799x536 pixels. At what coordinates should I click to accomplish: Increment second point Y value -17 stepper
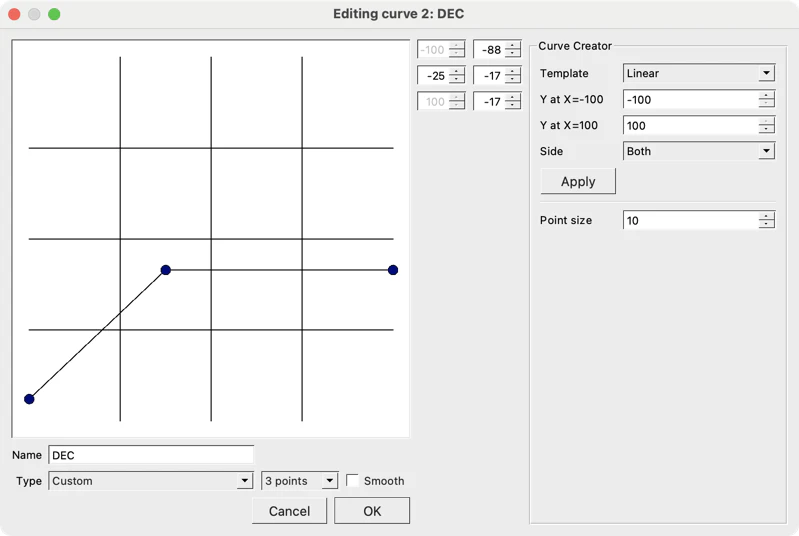coord(513,72)
